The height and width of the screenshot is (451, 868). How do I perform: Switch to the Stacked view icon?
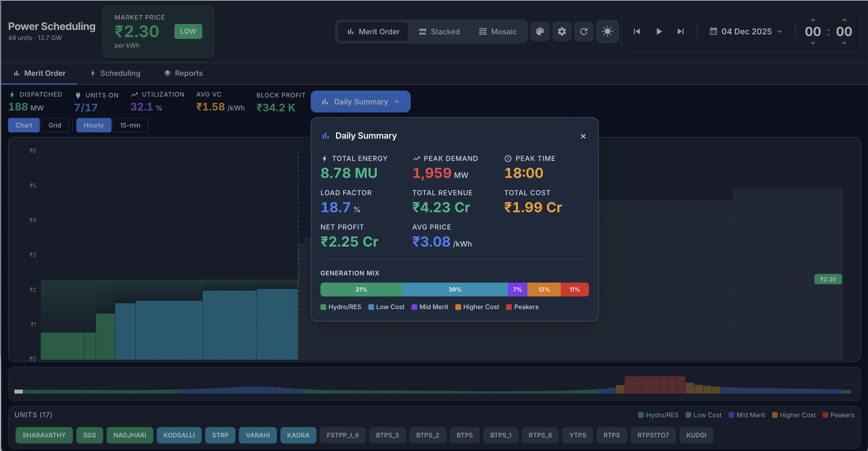pos(422,31)
